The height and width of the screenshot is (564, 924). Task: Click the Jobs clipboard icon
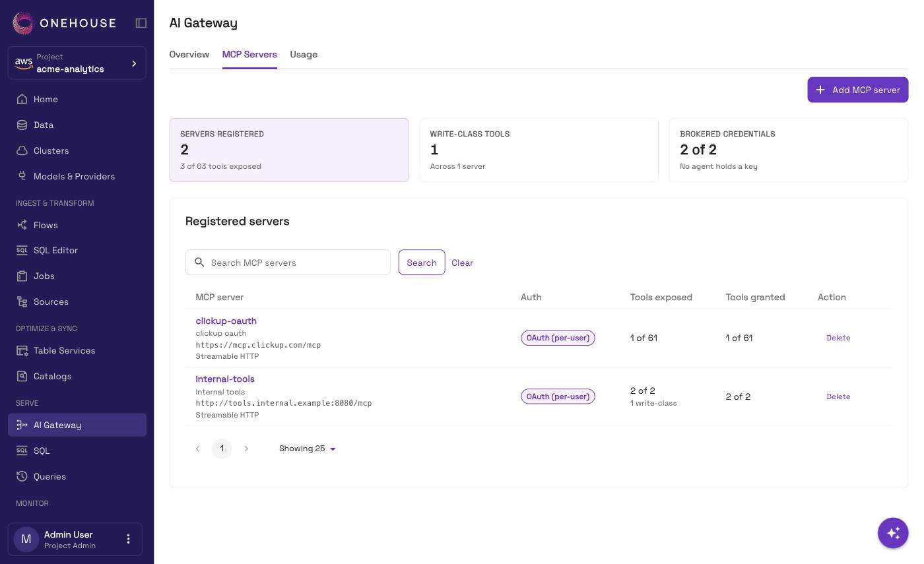(22, 276)
